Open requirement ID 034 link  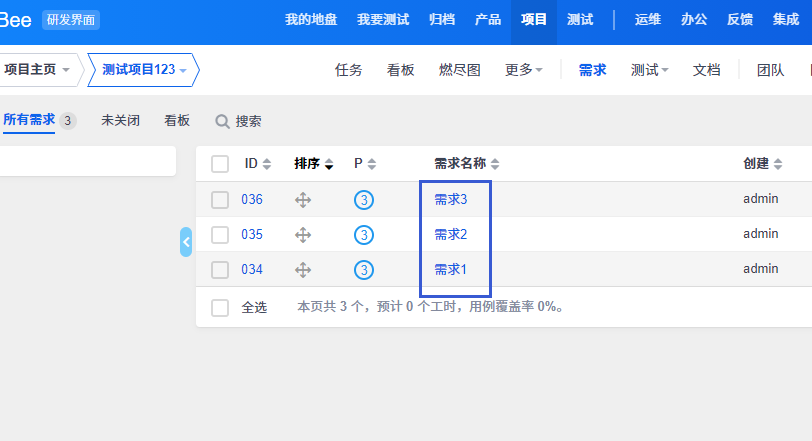251,270
